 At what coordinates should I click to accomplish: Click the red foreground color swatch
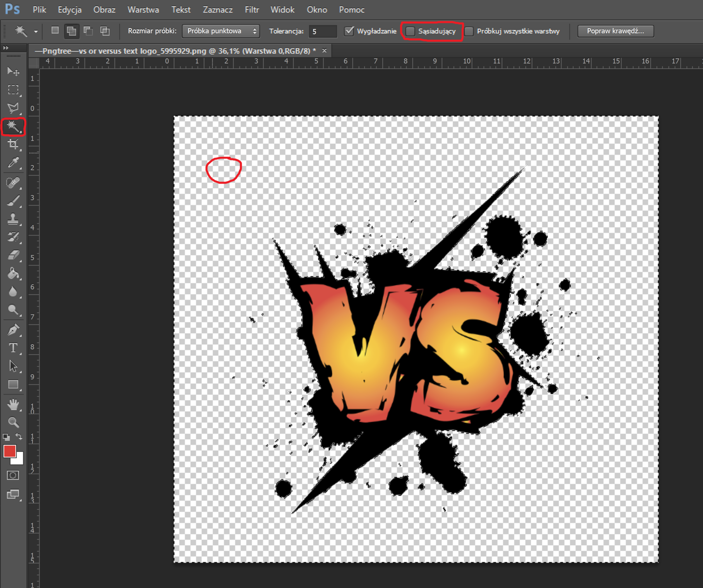[x=9, y=451]
